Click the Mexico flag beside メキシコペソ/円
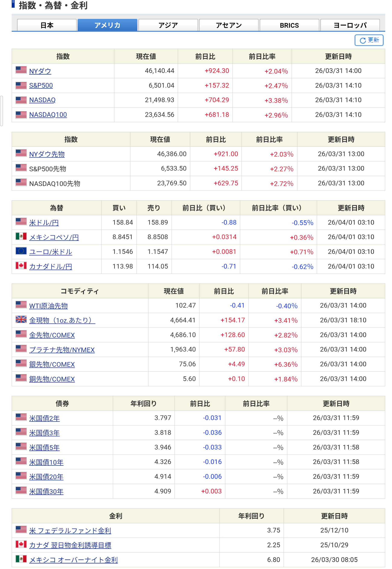 point(21,236)
